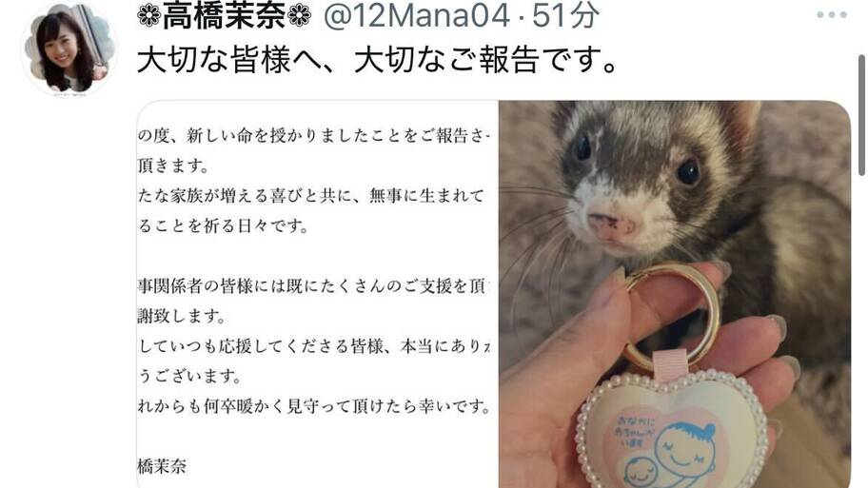Click the letter line 謝致します。
Viewport: 868px width, 488px height.
point(182,317)
